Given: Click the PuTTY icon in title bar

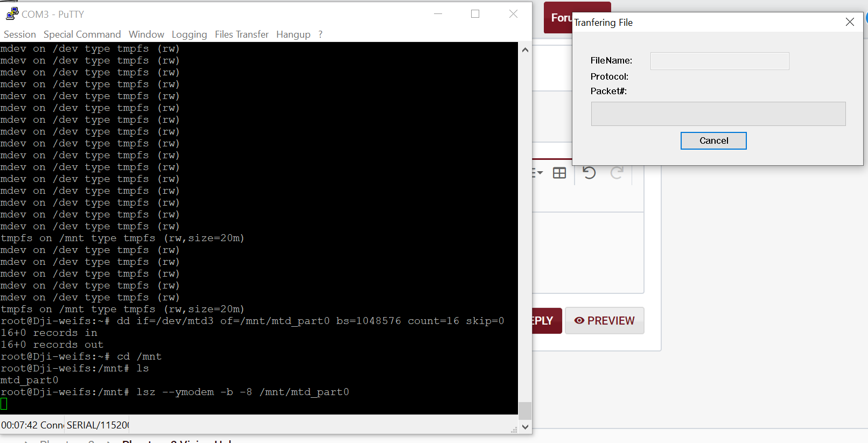Looking at the screenshot, I should tap(12, 14).
